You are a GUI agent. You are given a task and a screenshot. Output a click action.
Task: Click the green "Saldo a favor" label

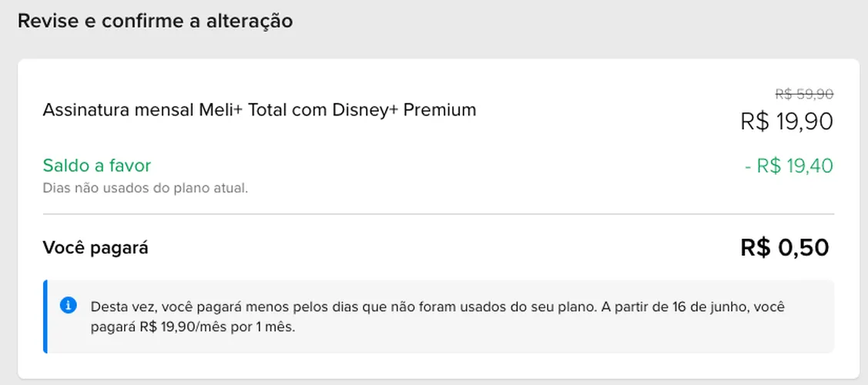(x=97, y=166)
